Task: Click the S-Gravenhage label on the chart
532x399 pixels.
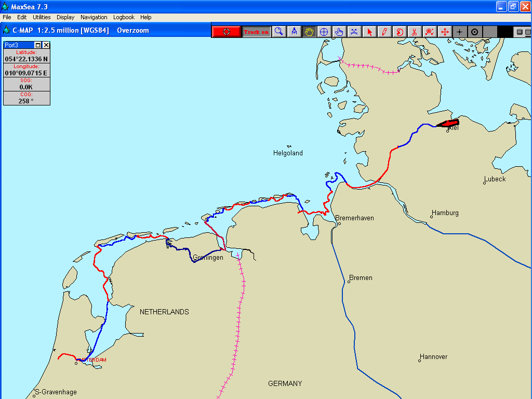Action: click(x=56, y=392)
